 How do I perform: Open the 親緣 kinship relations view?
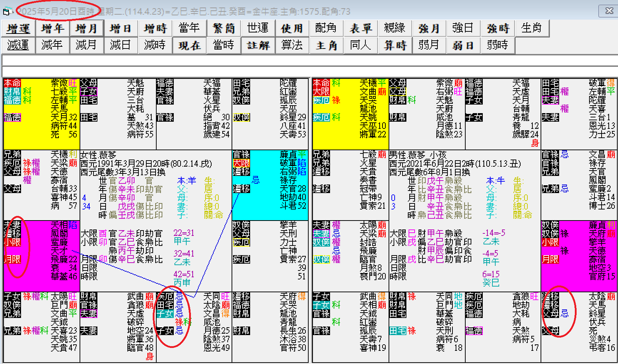coord(395,28)
